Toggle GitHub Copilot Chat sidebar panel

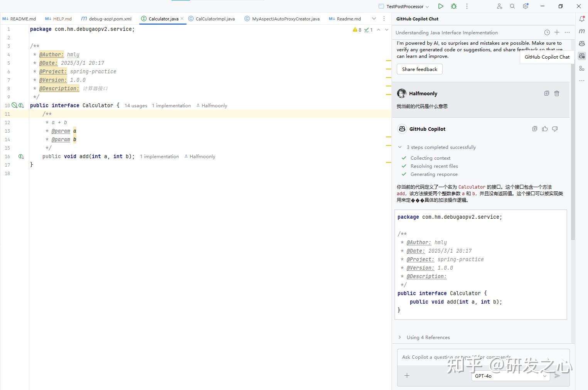pyautogui.click(x=582, y=56)
